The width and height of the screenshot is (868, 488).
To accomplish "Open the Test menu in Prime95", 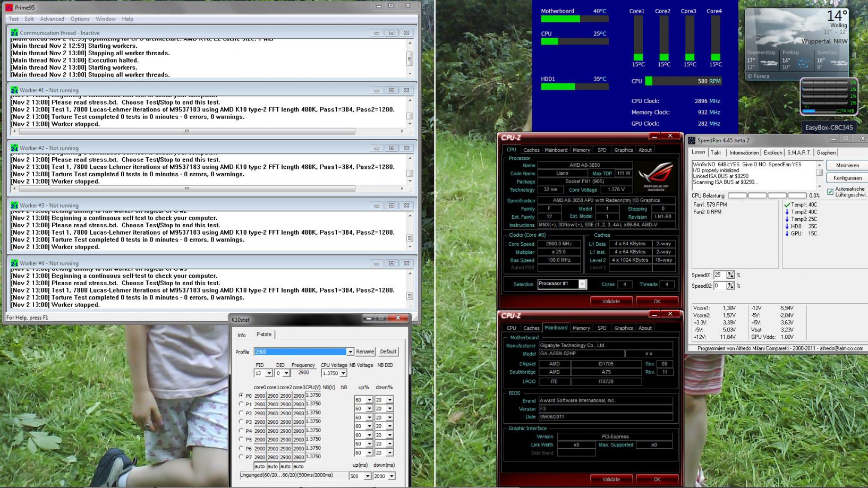I will coord(13,19).
